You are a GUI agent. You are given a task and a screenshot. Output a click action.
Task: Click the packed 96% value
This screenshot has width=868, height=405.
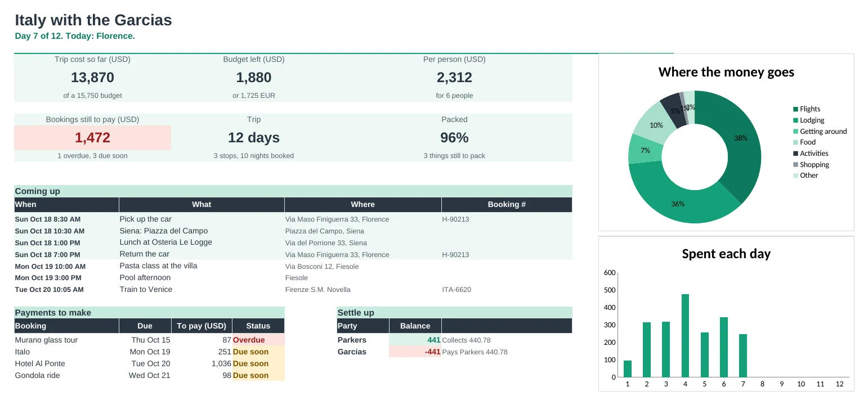click(454, 138)
